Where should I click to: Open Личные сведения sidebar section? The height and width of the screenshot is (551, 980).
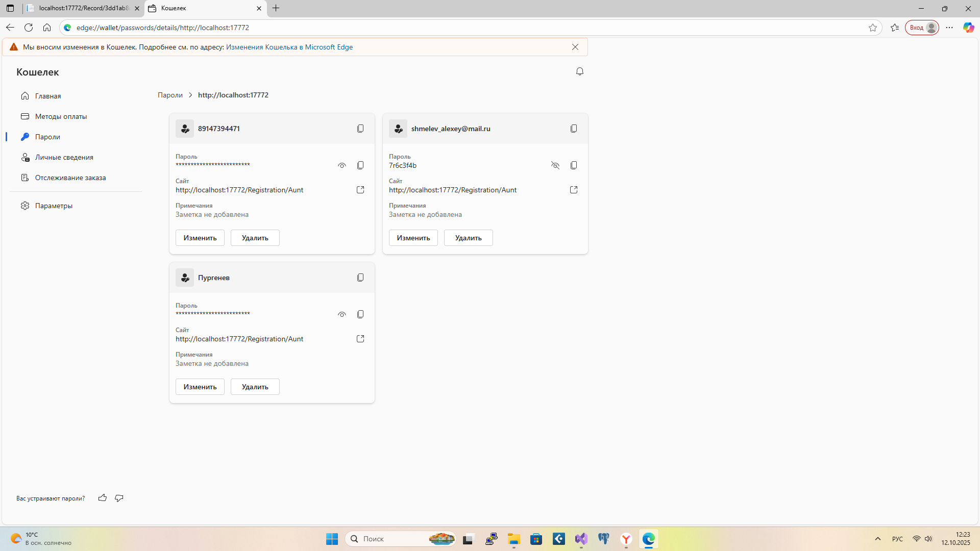[x=64, y=157]
